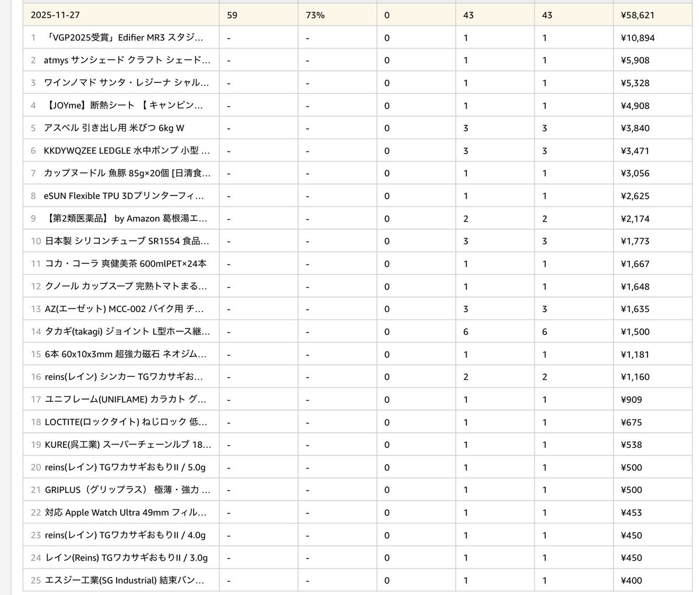The height and width of the screenshot is (595, 700).
Task: Click エスジー工業 結束バンド product name
Action: 125,580
